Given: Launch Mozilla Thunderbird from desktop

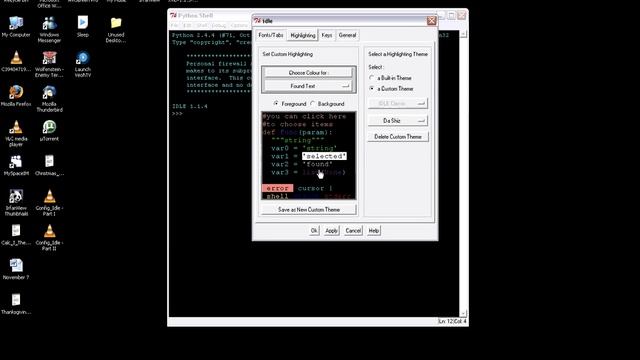Looking at the screenshot, I should (x=49, y=98).
